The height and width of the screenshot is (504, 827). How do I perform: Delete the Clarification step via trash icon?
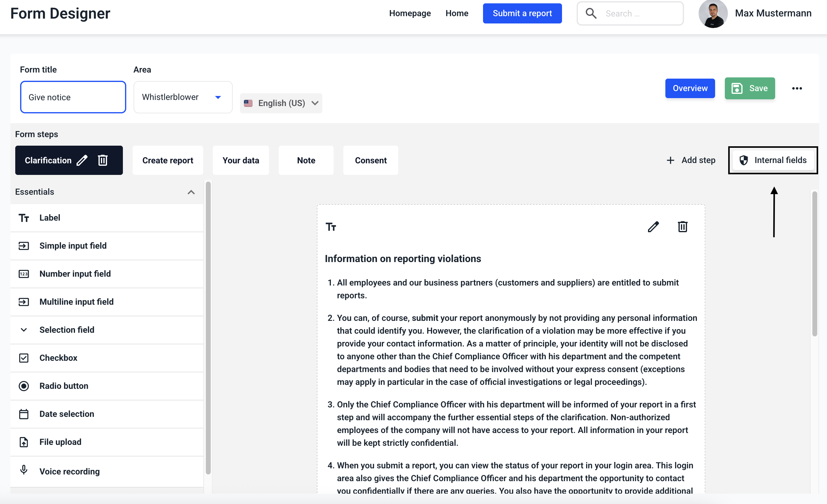tap(103, 160)
